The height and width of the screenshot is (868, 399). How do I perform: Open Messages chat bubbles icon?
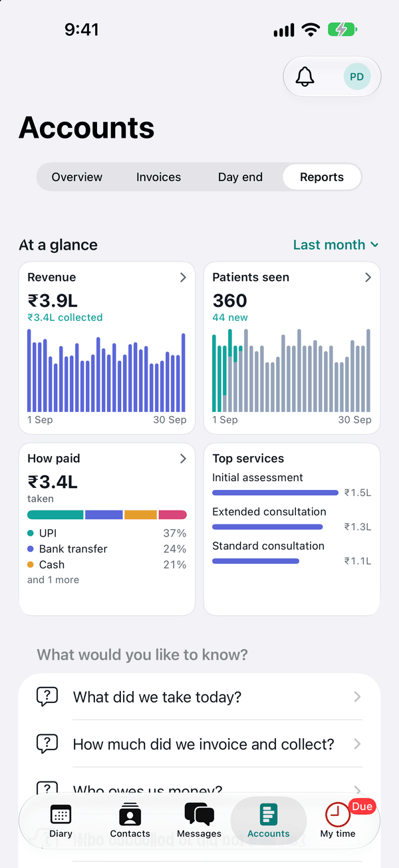coord(199,814)
